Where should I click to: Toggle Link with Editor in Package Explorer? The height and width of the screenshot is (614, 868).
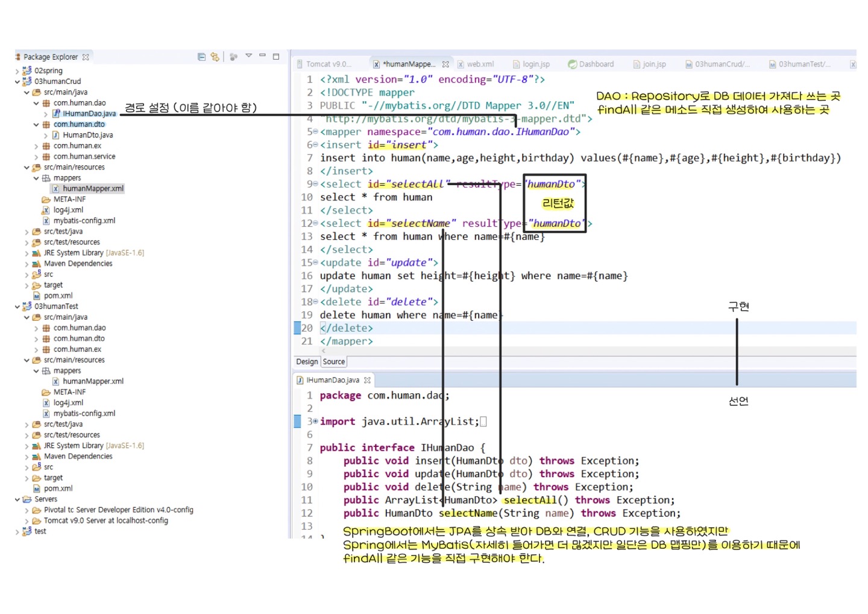[215, 57]
